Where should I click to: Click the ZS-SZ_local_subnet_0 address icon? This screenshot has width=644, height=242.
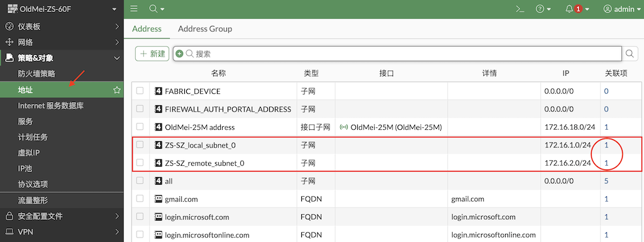(158, 145)
